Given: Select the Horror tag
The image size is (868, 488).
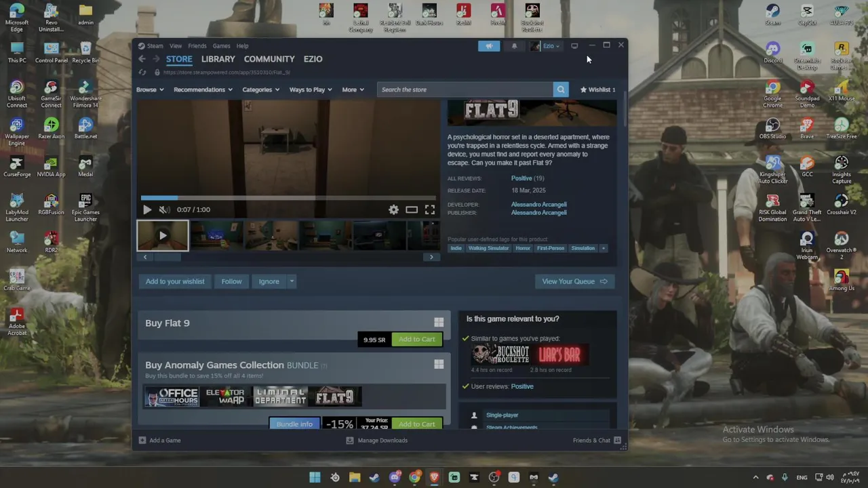Looking at the screenshot, I should click(x=523, y=248).
